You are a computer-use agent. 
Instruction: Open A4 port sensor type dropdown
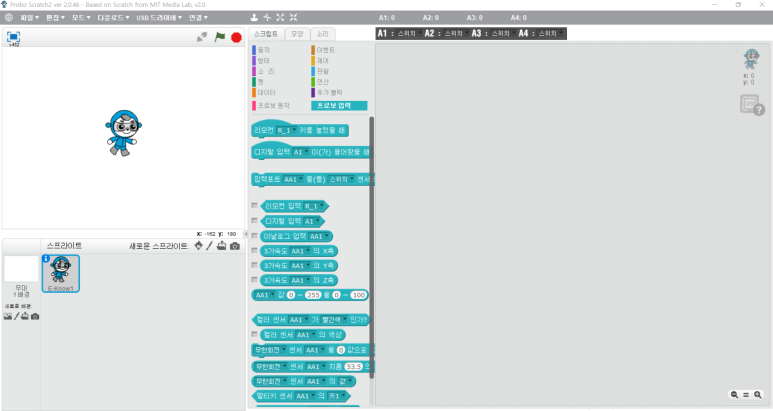(x=550, y=34)
